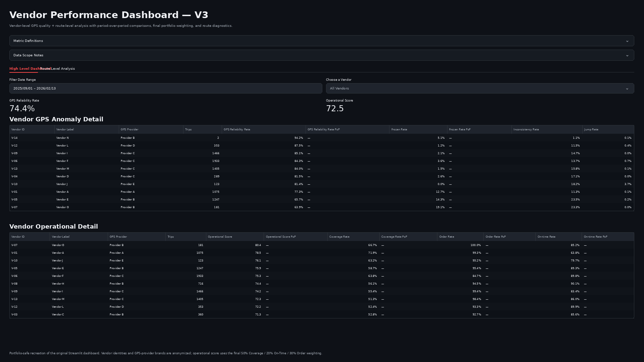Click the Vendor Operational Detail heading
The height and width of the screenshot is (362, 644).
click(x=54, y=227)
